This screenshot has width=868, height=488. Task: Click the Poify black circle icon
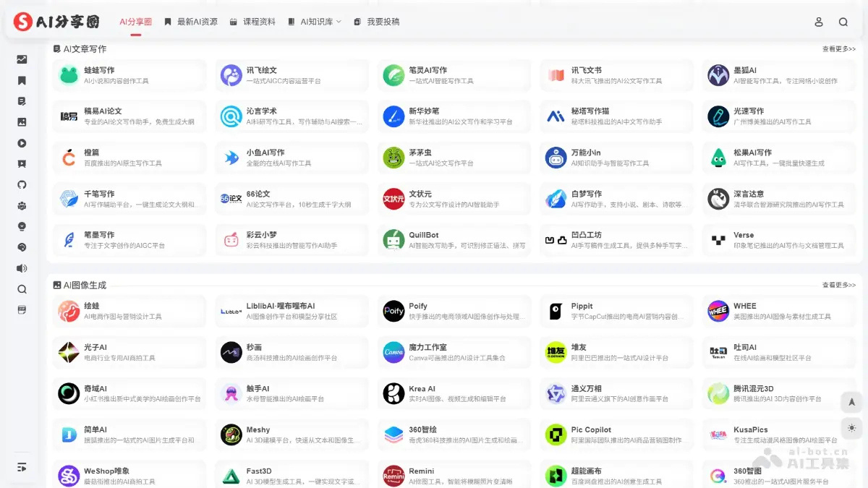pyautogui.click(x=393, y=311)
